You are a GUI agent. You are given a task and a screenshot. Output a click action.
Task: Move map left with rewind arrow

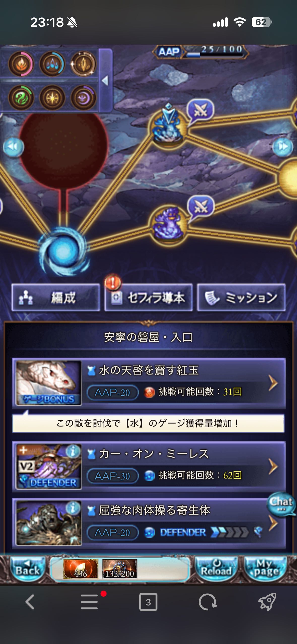tap(13, 147)
